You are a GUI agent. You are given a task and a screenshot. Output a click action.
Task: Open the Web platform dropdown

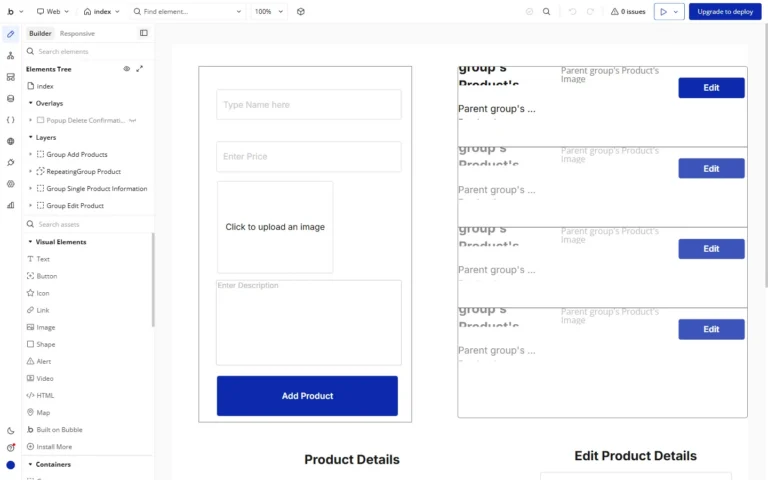coord(53,11)
